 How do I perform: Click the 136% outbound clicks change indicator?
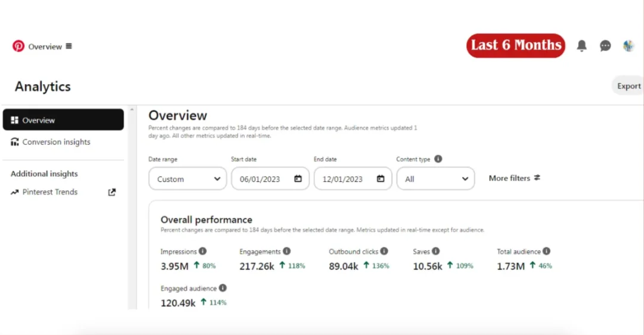tap(376, 266)
